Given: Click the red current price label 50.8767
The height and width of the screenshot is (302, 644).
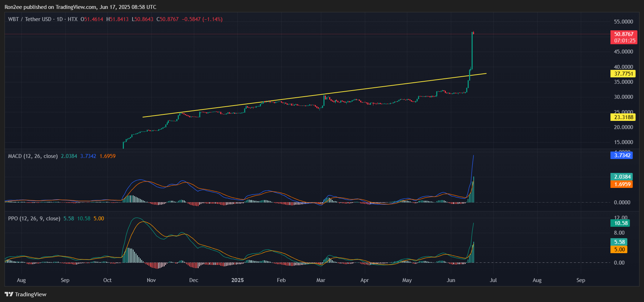Looking at the screenshot, I should (x=623, y=34).
